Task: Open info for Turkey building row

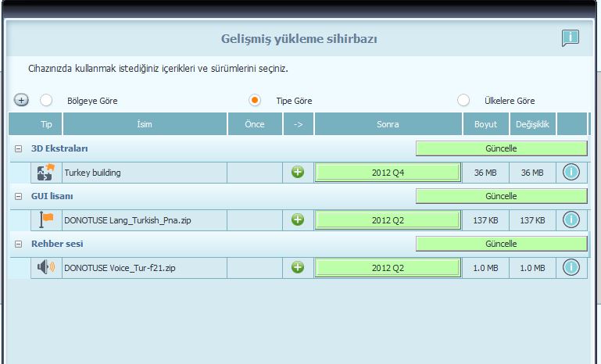Action: pyautogui.click(x=571, y=172)
